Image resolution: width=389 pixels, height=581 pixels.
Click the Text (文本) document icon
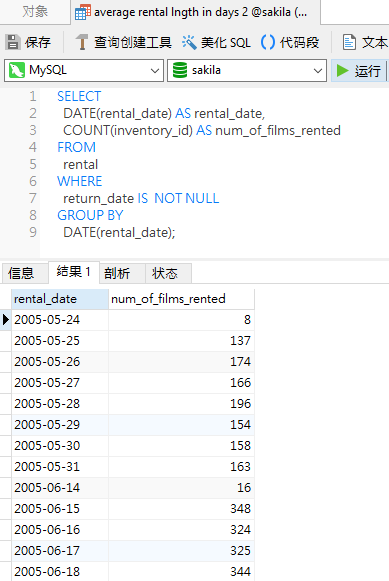349,42
